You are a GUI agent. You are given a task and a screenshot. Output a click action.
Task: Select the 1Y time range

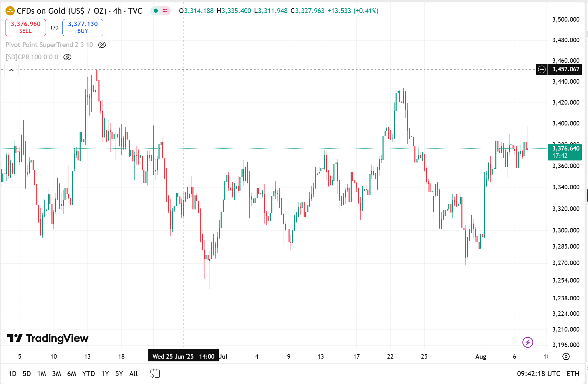(105, 374)
